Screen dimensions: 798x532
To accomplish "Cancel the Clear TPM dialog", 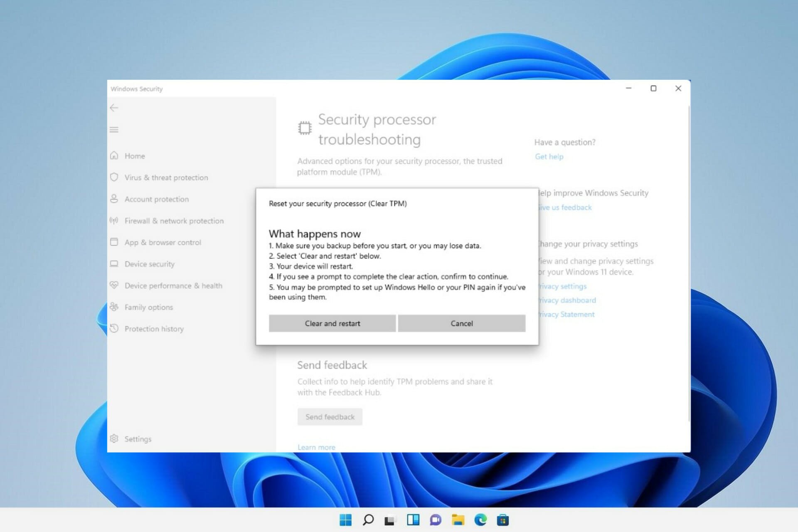I will pos(461,323).
